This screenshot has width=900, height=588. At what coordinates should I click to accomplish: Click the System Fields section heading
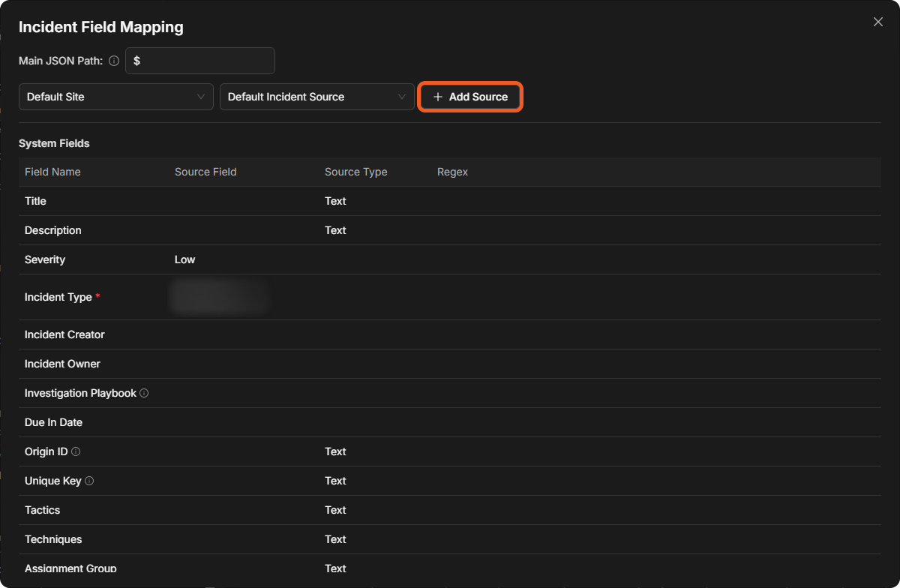point(54,143)
